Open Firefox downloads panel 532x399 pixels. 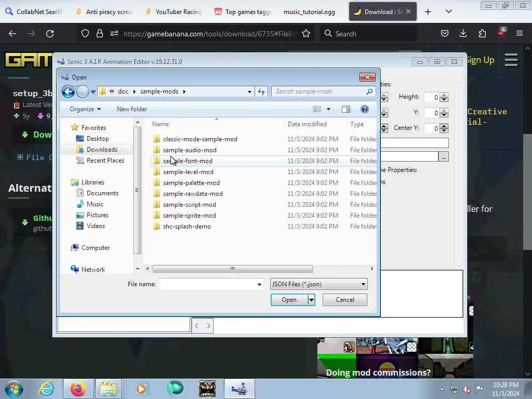[x=463, y=33]
